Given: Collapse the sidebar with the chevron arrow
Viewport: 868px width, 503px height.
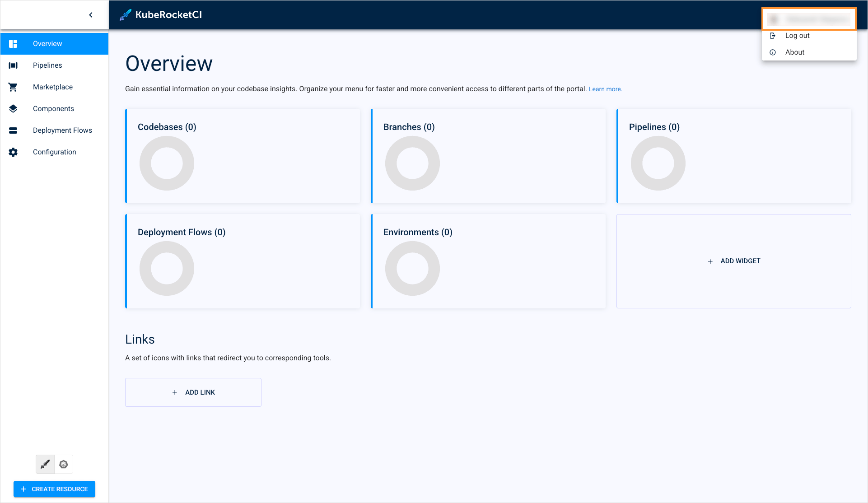Looking at the screenshot, I should click(91, 15).
